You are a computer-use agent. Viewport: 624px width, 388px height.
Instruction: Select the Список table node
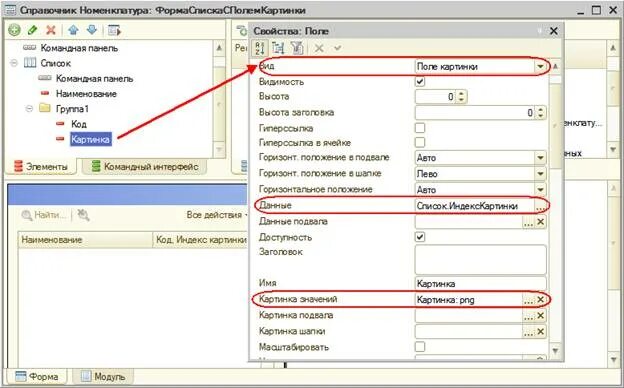[x=55, y=63]
